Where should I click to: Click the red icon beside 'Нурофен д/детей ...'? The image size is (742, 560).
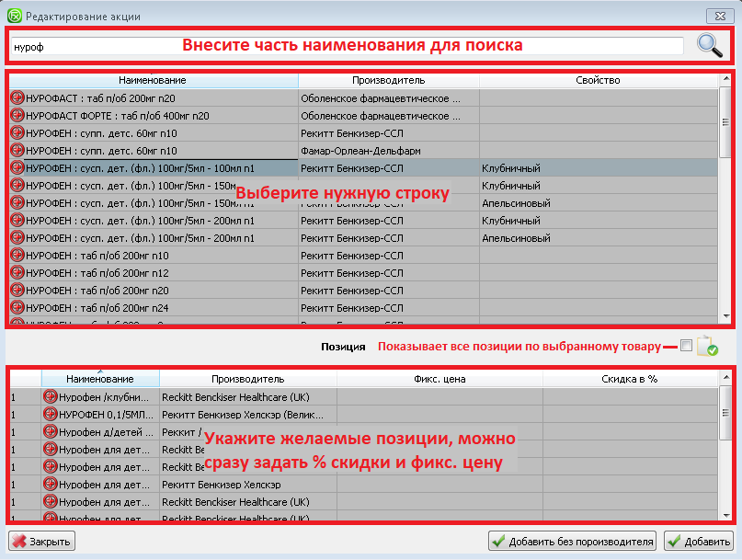[x=51, y=431]
